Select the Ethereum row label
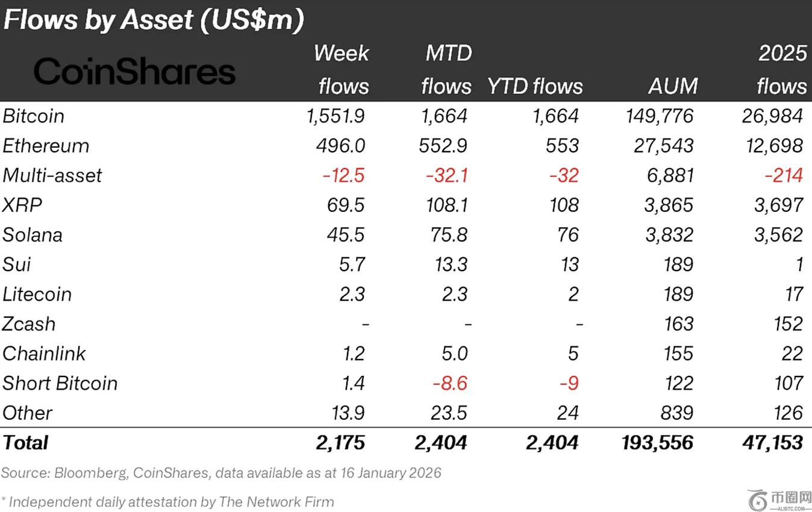This screenshot has width=812, height=512. [46, 146]
